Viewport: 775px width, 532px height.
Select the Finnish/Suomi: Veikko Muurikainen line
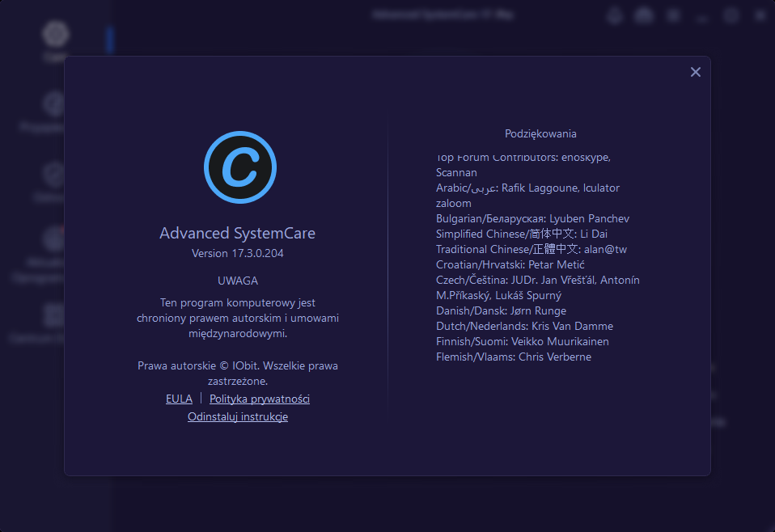coord(523,341)
